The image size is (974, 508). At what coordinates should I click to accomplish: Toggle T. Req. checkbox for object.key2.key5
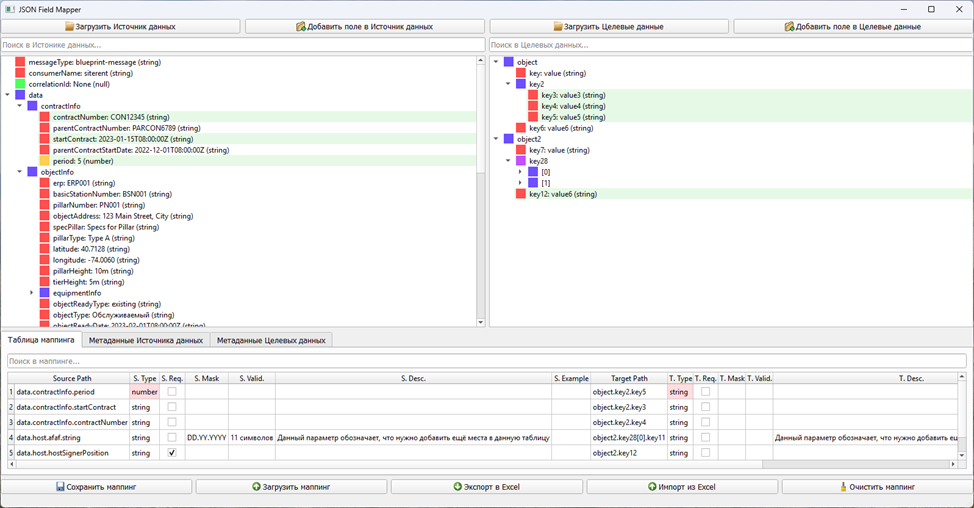[x=706, y=392]
